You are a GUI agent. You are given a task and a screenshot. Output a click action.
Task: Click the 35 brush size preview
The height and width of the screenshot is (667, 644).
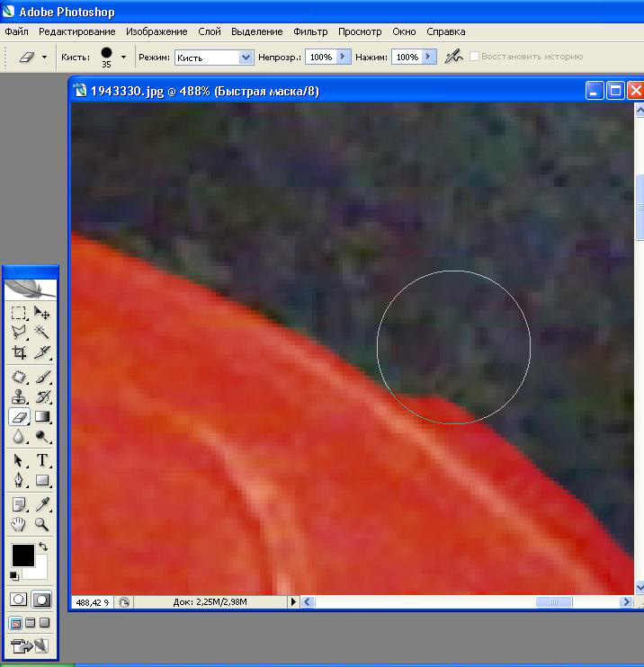tap(106, 57)
